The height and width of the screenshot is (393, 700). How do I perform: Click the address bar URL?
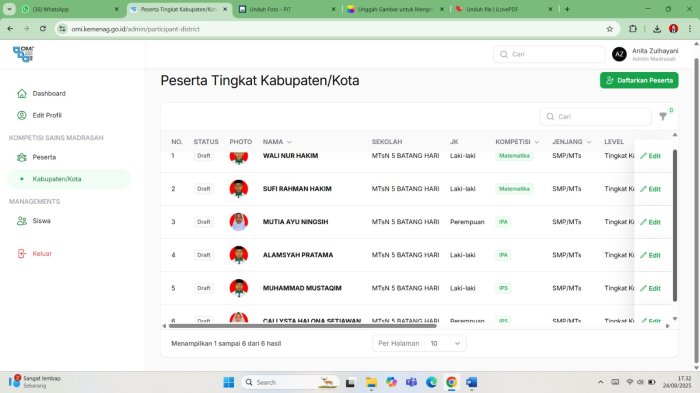136,29
